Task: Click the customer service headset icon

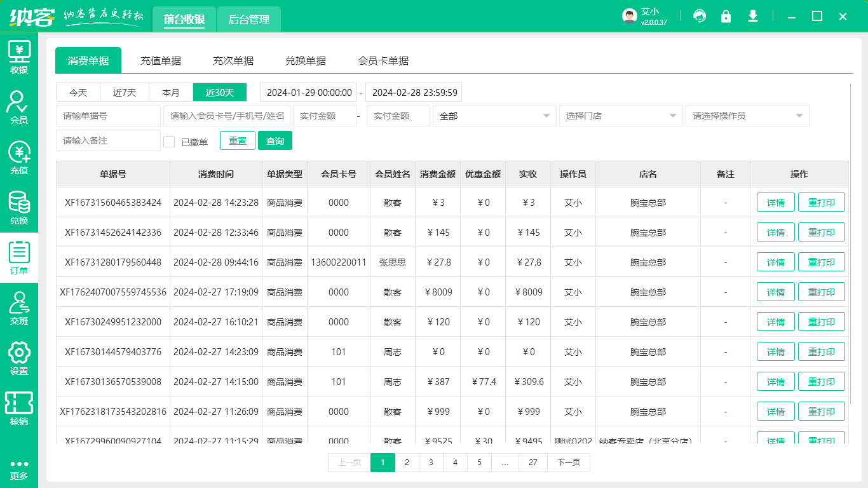Action: [700, 16]
